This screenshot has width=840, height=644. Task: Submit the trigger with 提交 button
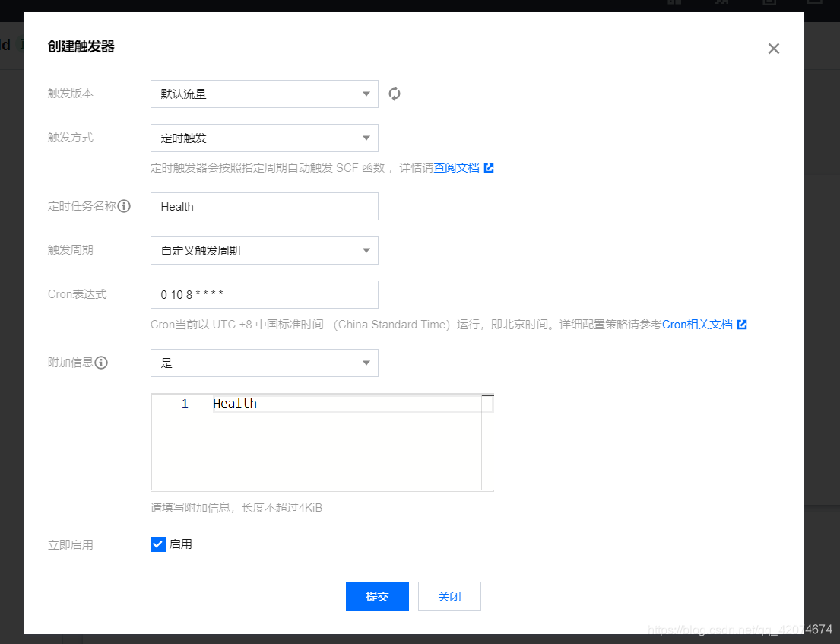pyautogui.click(x=377, y=596)
